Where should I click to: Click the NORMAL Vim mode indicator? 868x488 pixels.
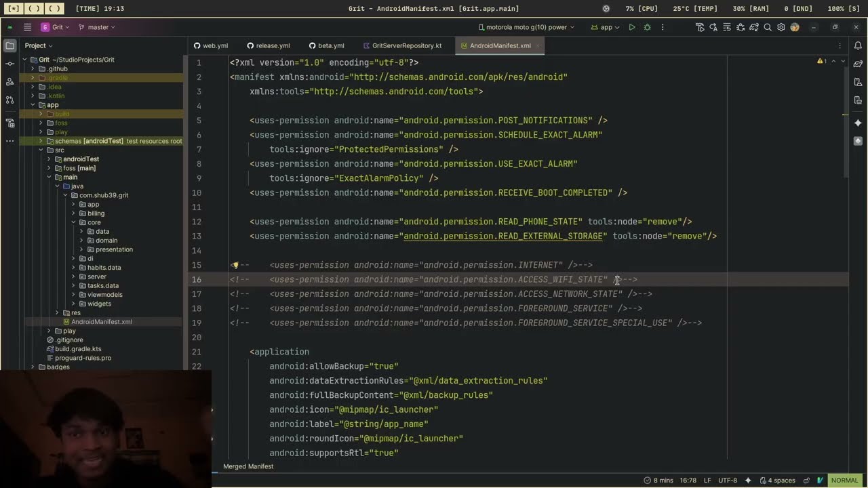click(x=844, y=480)
